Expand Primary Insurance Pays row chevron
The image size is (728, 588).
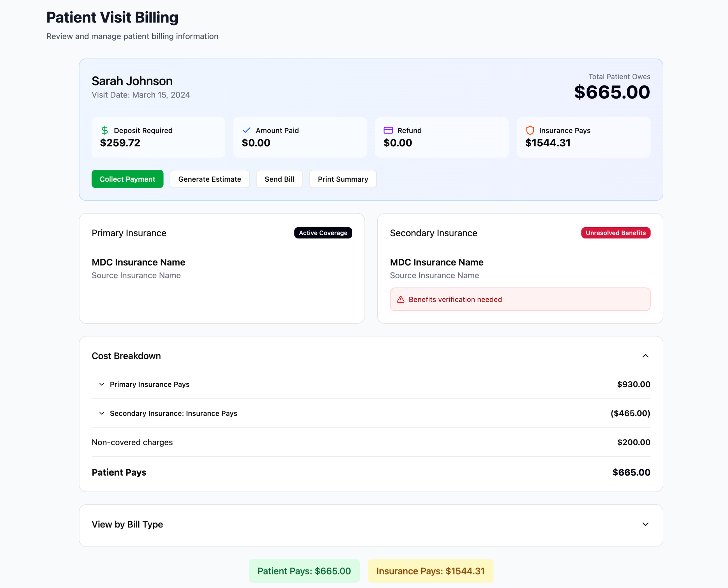(102, 385)
